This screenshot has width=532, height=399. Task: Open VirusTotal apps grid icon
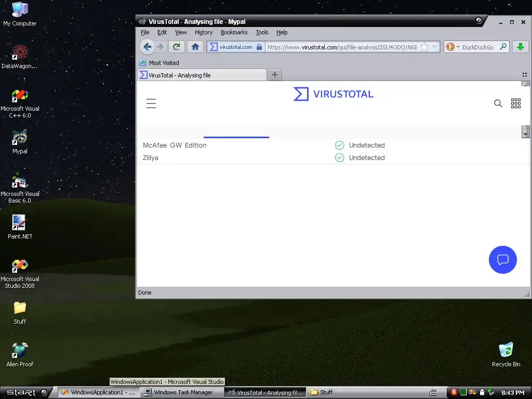coord(516,103)
